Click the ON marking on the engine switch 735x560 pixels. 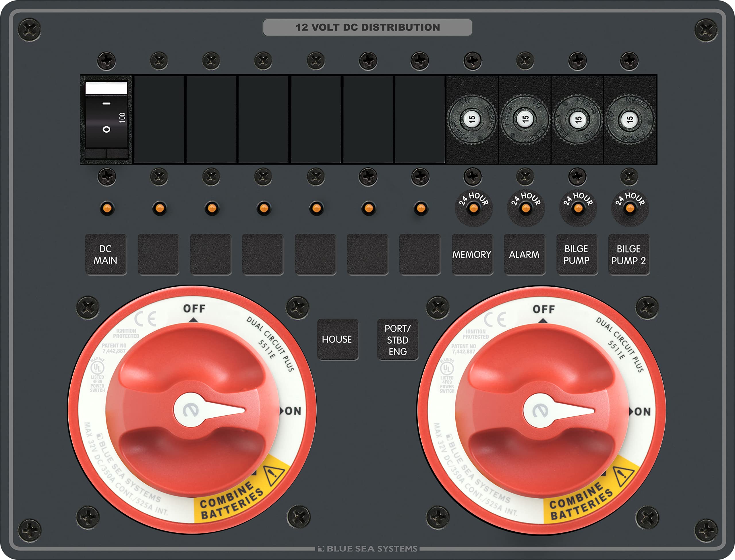(642, 412)
